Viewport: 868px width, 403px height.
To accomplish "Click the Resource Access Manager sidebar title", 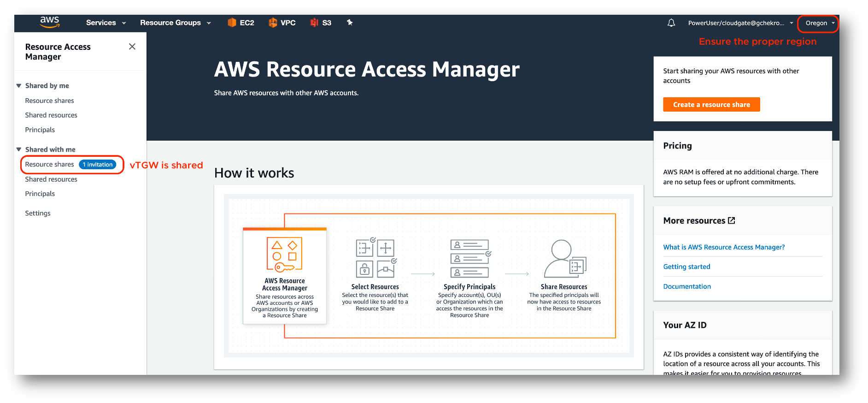I will click(58, 52).
